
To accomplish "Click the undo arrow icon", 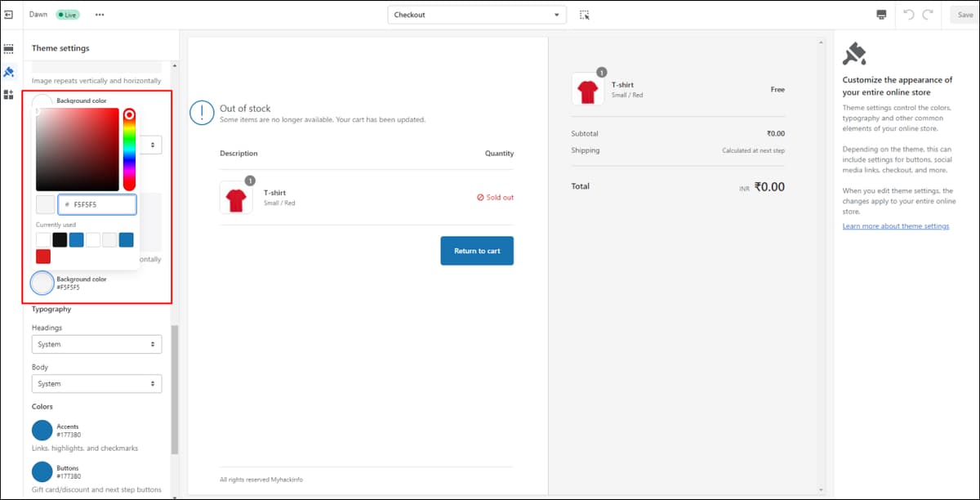I will (909, 15).
